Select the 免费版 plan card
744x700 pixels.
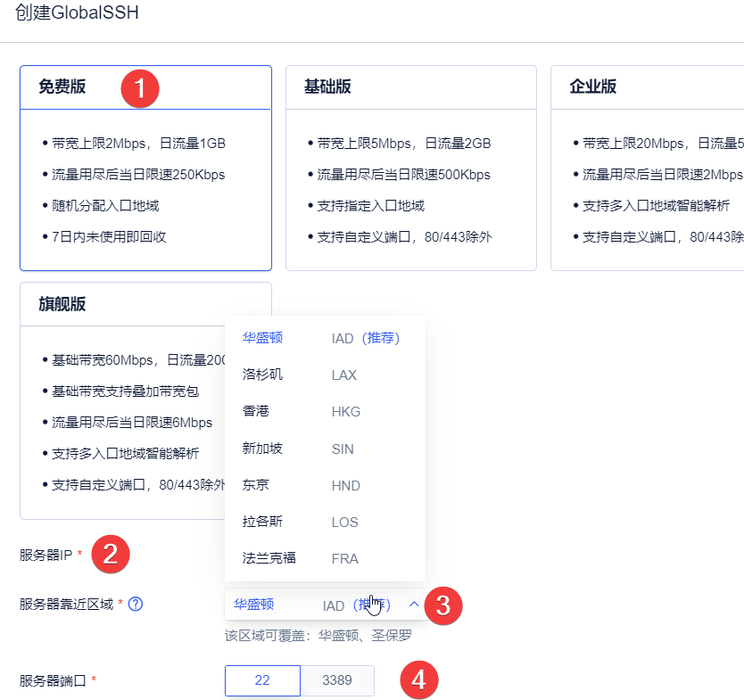click(145, 168)
